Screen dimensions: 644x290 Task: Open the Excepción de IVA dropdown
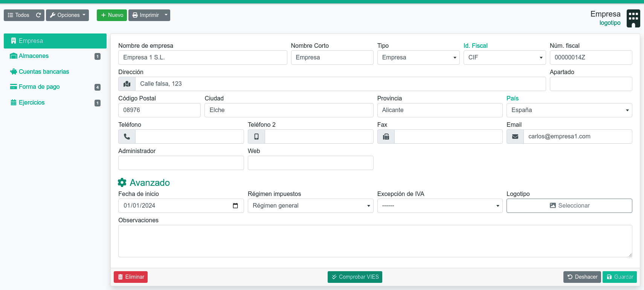coord(440,206)
